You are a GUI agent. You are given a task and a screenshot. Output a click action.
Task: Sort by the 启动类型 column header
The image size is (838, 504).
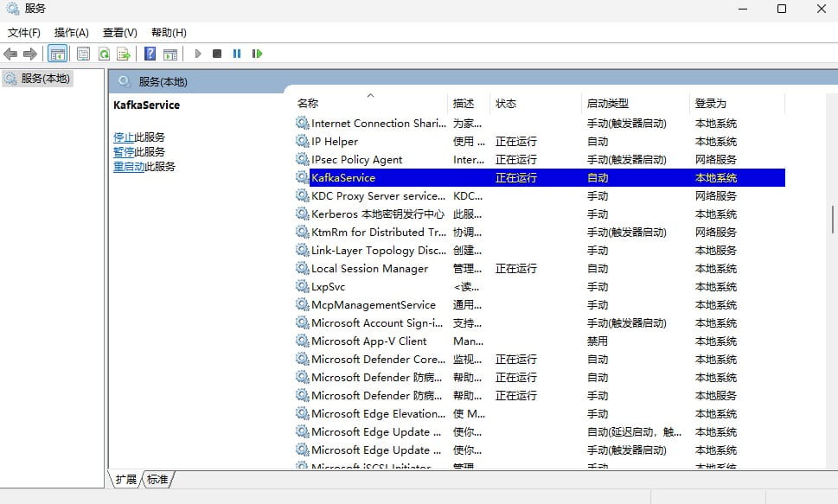point(636,103)
